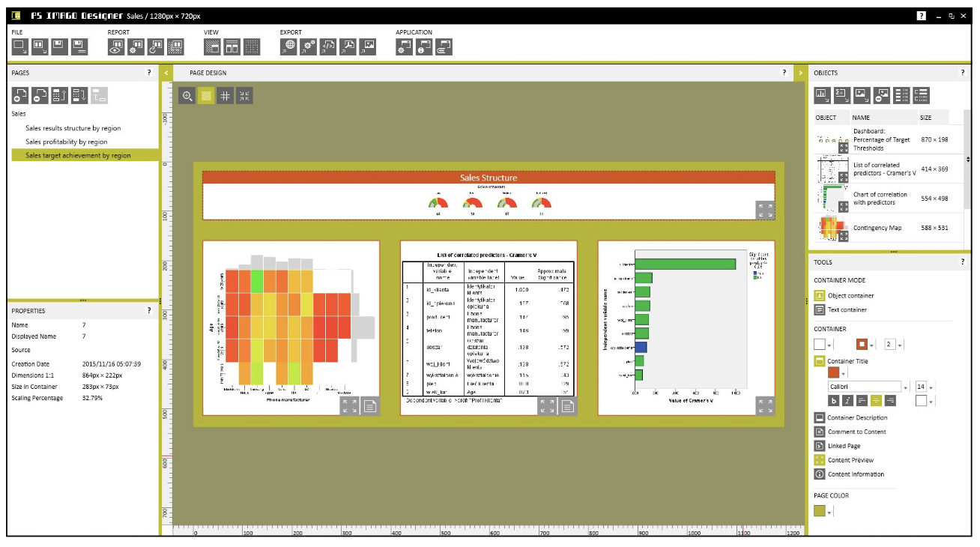Open page color dropdown arrow
Image resolution: width=980 pixels, height=547 pixels.
coord(829,512)
